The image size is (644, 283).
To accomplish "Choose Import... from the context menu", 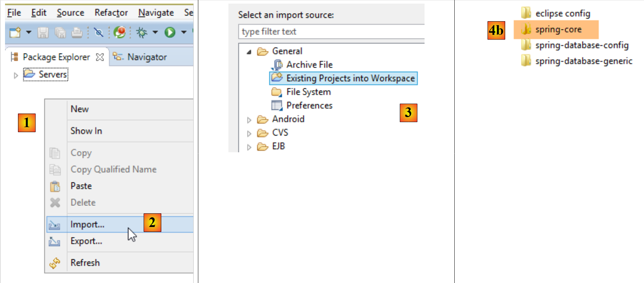I will [x=87, y=224].
